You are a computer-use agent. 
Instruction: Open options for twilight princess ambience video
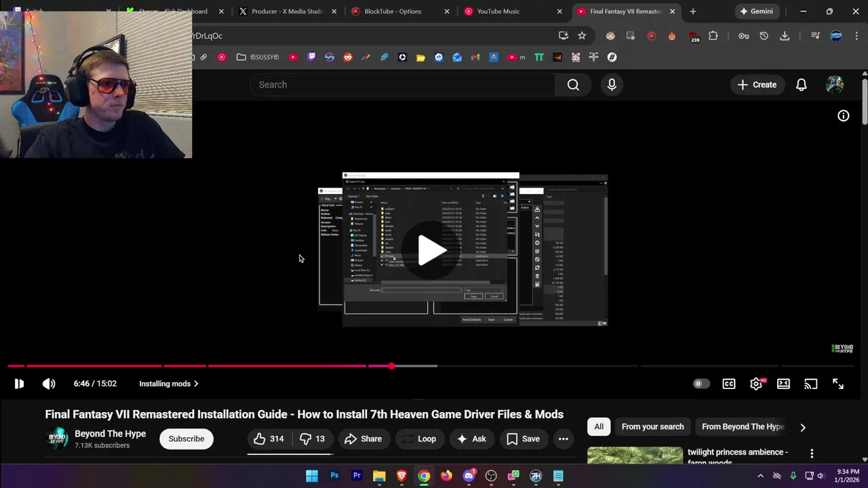[812, 453]
